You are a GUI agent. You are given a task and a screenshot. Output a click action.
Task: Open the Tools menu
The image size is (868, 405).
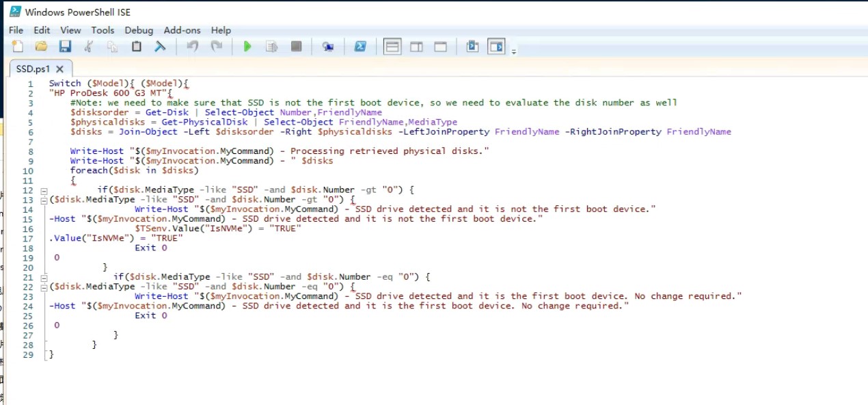point(103,30)
